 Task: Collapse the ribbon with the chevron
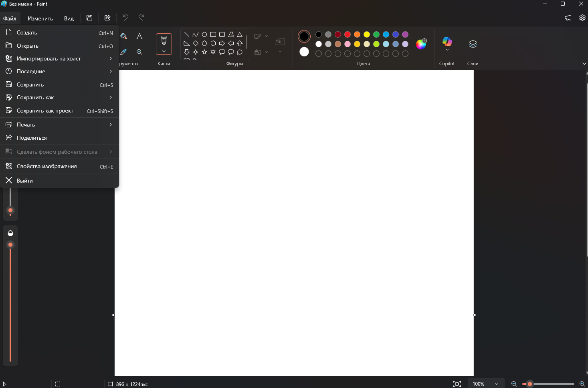tap(584, 64)
